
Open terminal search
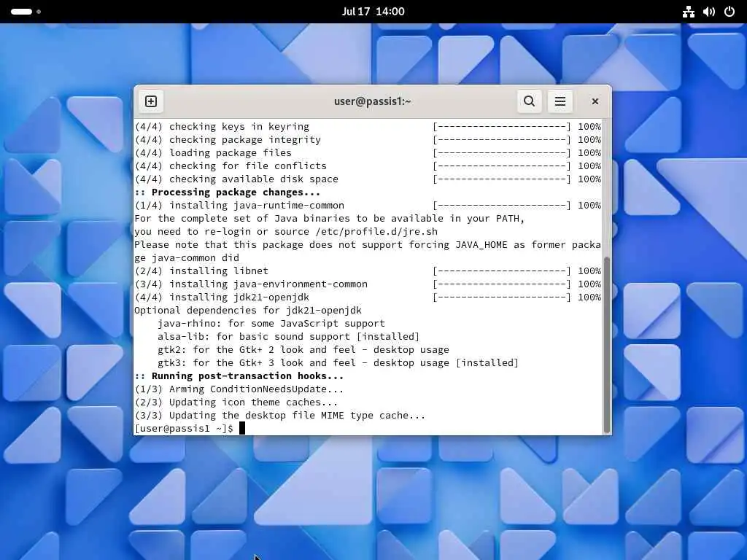[x=530, y=101]
